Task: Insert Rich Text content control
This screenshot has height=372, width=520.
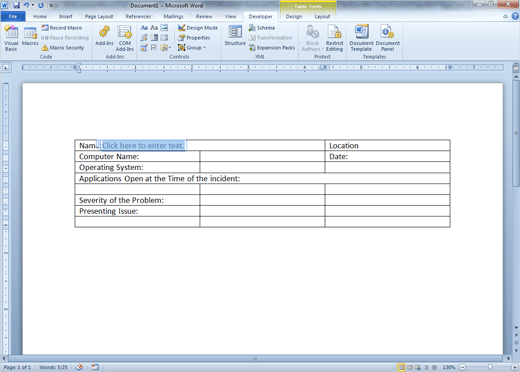Action: [x=144, y=28]
